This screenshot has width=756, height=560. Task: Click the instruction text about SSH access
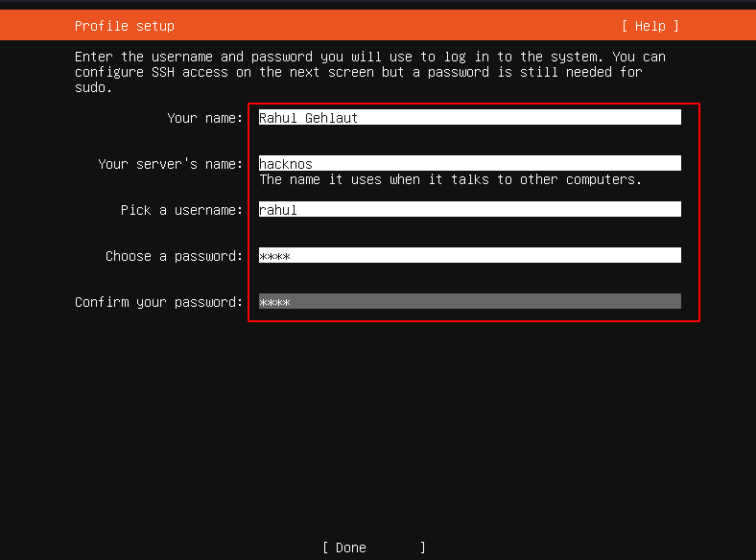pyautogui.click(x=369, y=72)
